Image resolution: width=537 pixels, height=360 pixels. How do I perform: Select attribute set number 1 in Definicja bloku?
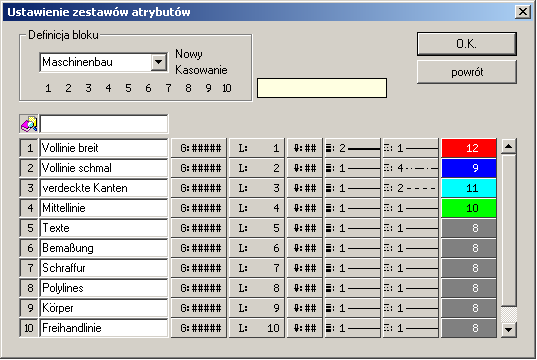(48, 88)
